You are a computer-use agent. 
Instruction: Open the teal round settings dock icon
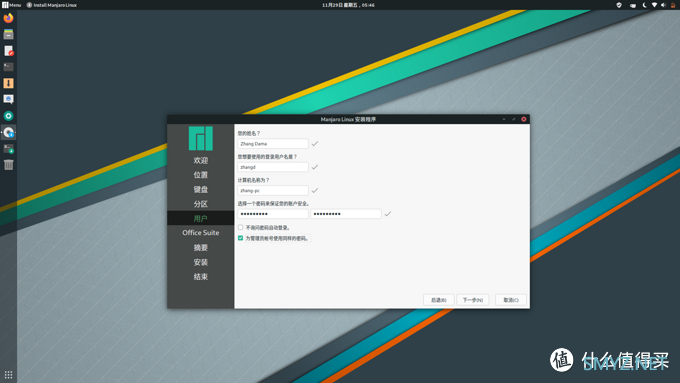click(x=8, y=116)
